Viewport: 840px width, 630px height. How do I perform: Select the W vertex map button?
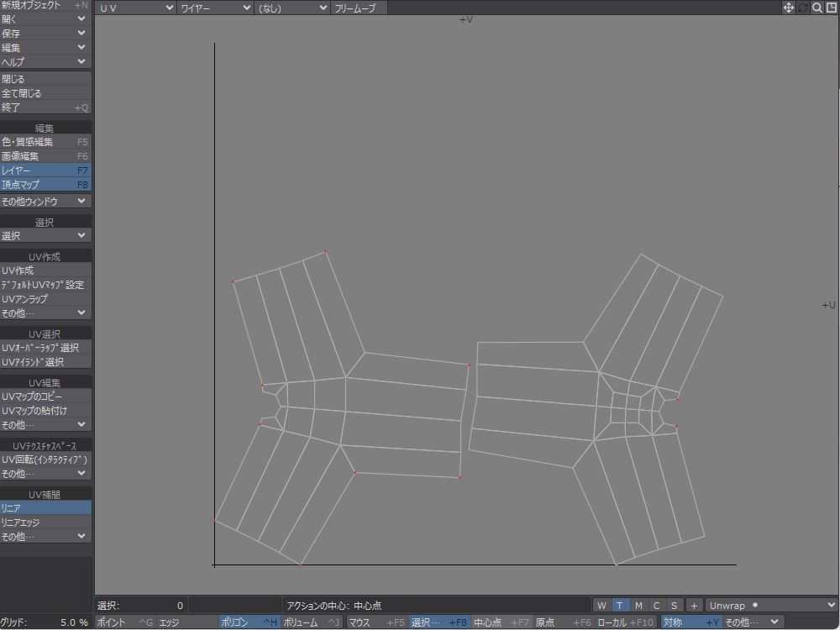pos(601,606)
